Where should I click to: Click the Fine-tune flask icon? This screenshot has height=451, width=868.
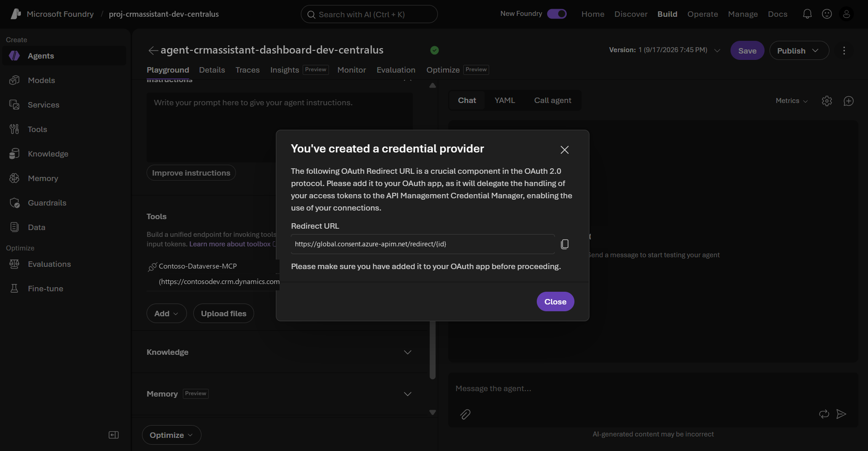[15, 289]
